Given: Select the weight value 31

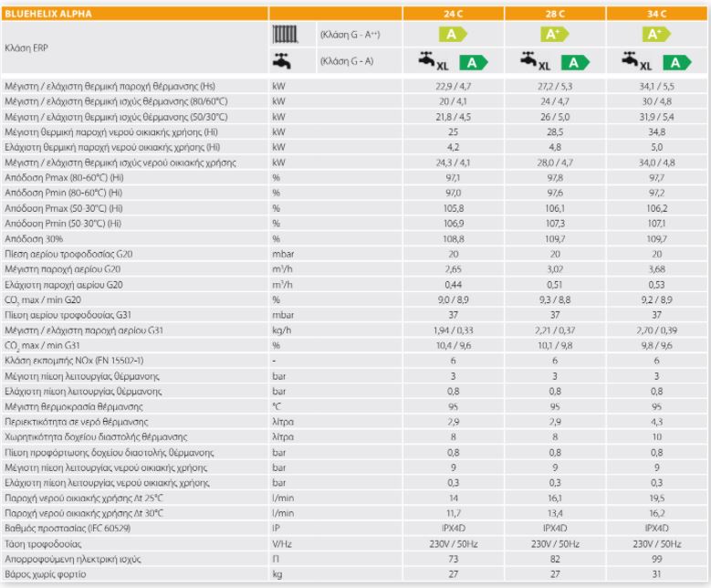Looking at the screenshot, I should point(656,574).
